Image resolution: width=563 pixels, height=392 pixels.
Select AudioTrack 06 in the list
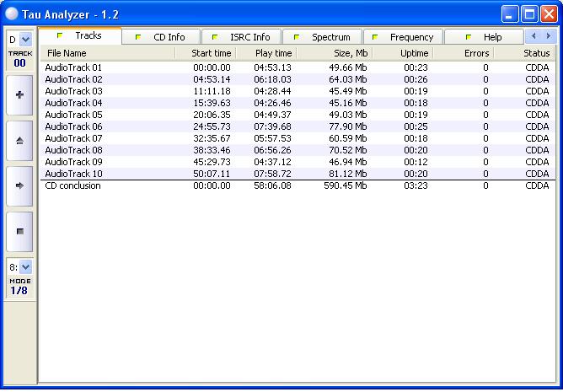[73, 126]
